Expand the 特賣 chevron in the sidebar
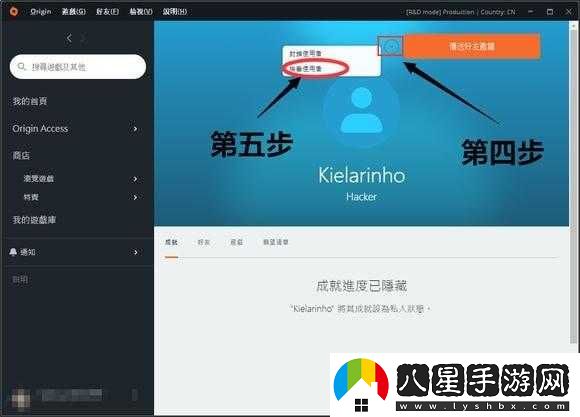The height and width of the screenshot is (417, 580). click(135, 197)
